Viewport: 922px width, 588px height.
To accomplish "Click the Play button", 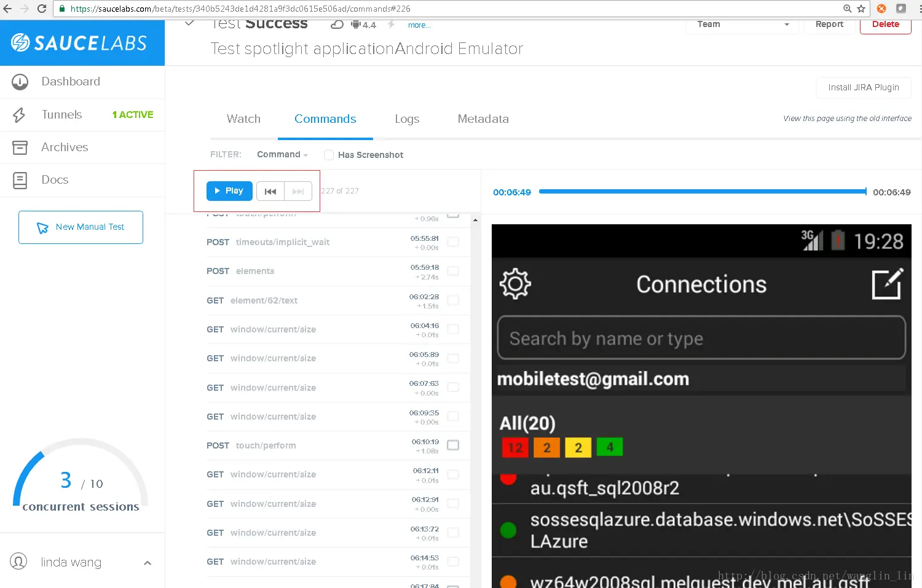I will pyautogui.click(x=229, y=191).
